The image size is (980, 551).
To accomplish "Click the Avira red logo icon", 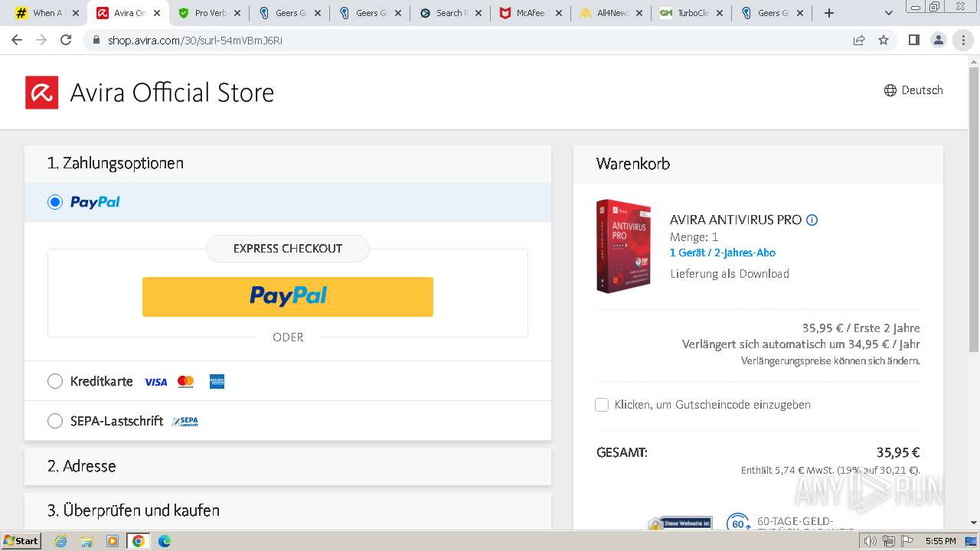I will tap(42, 93).
